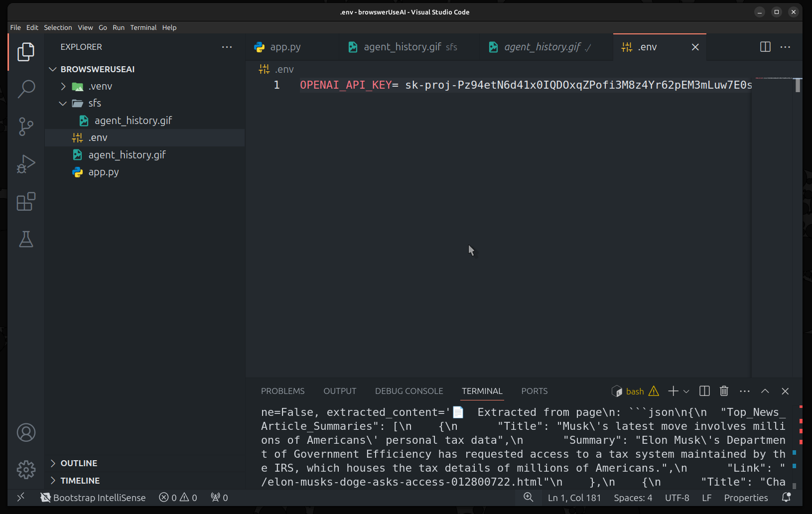Close the .env editor tab

point(695,47)
